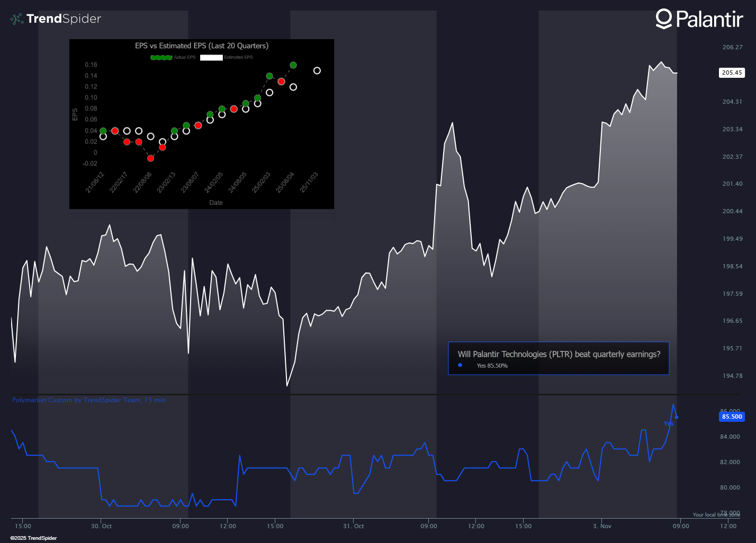This screenshot has height=543, width=756.
Task: Select the '3. Nov' date on time axis
Action: pyautogui.click(x=602, y=526)
